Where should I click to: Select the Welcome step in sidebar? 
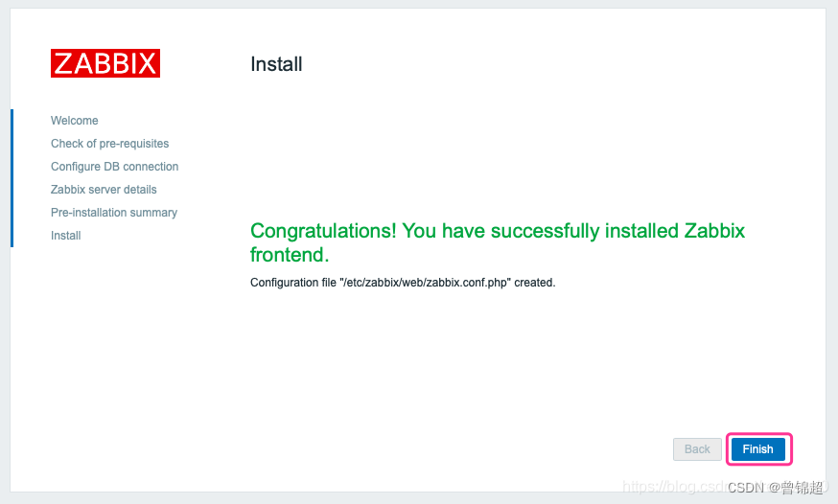[74, 121]
